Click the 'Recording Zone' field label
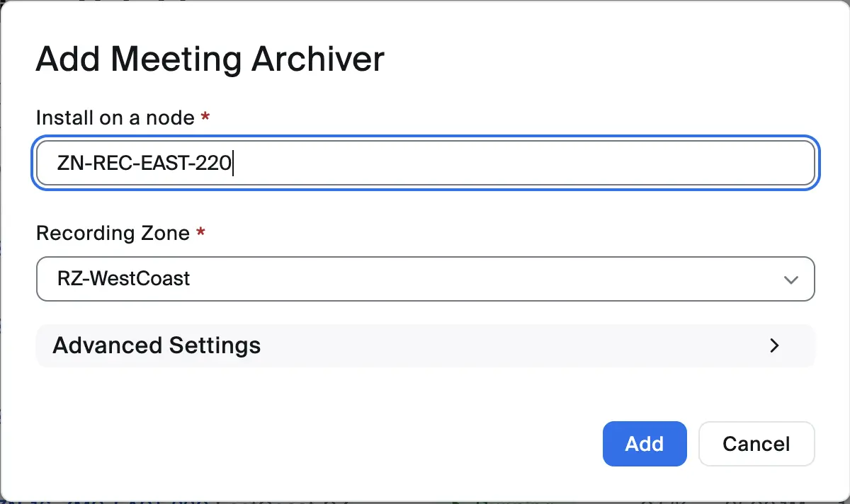The height and width of the screenshot is (504, 850). [x=113, y=233]
